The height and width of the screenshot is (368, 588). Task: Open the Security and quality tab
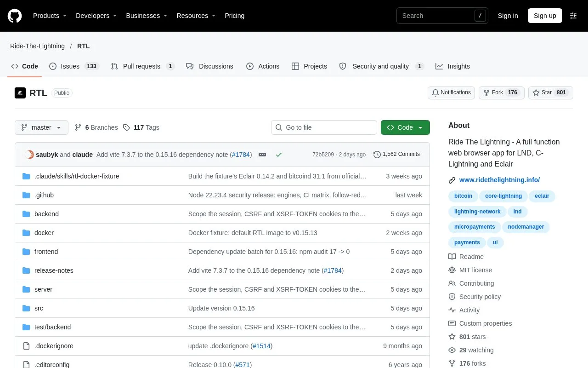pyautogui.click(x=381, y=66)
